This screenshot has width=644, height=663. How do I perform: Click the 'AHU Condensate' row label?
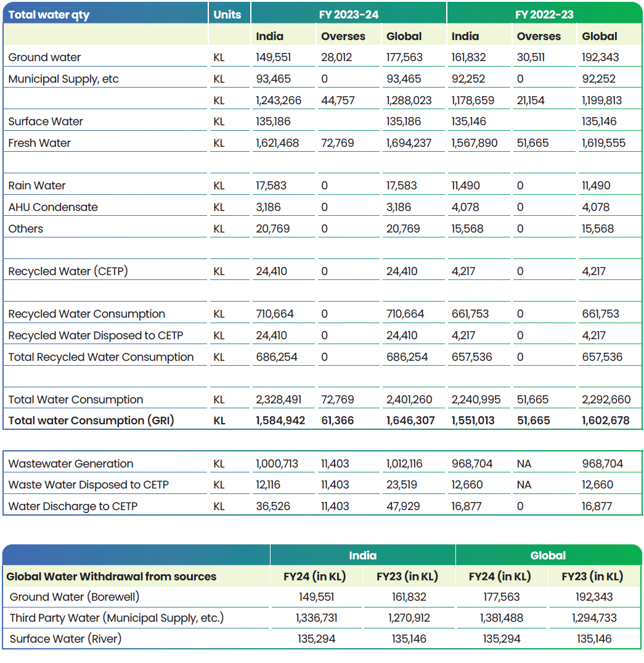click(x=53, y=207)
